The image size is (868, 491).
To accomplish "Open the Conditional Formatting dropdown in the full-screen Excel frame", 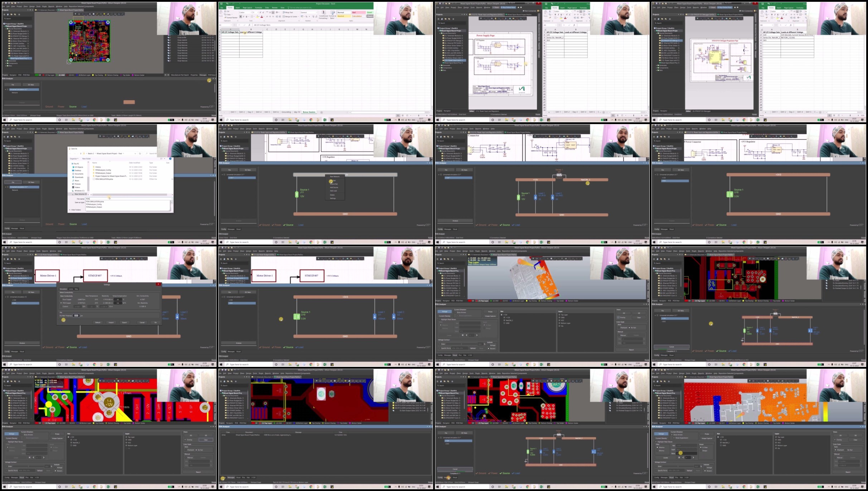I will (324, 15).
